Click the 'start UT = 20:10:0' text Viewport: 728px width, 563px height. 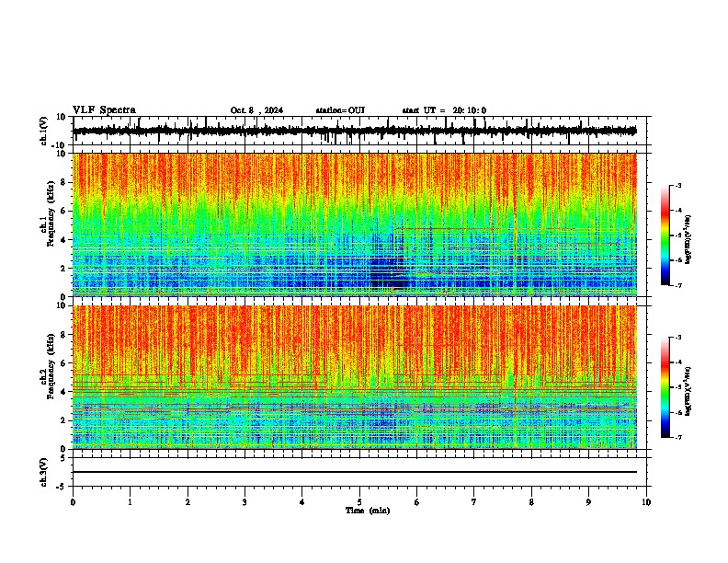click(444, 110)
